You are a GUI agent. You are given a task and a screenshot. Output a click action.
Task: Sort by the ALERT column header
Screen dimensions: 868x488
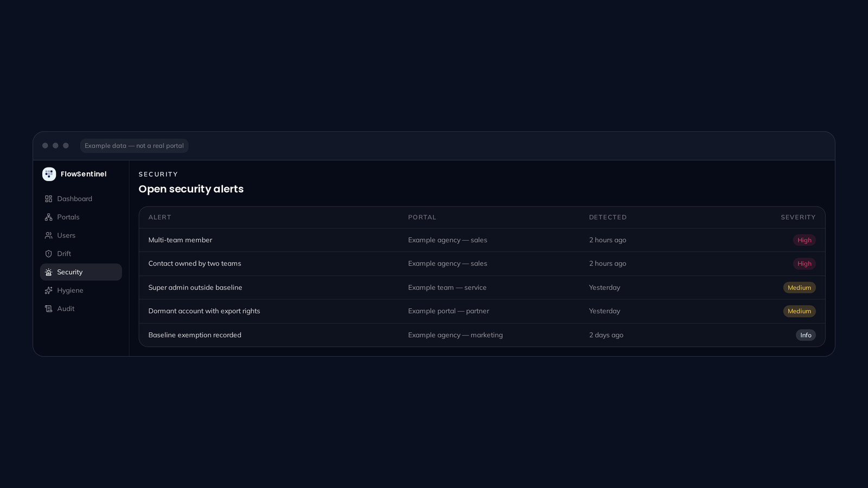click(159, 217)
